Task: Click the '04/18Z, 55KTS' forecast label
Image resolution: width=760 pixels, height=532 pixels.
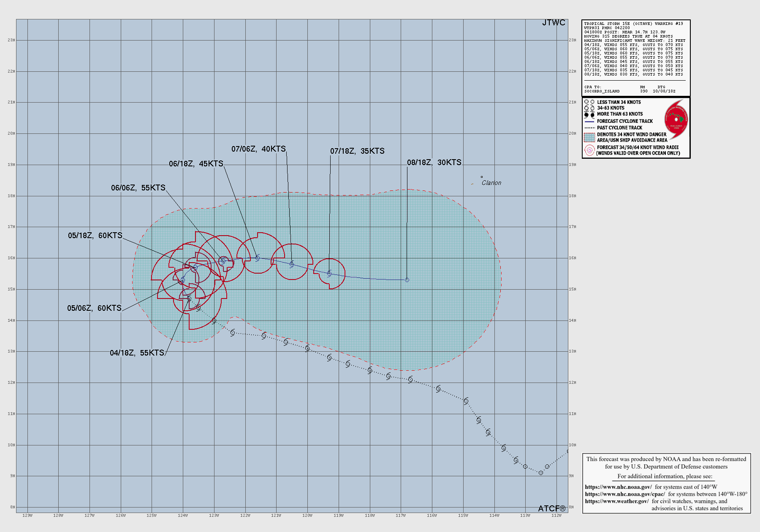Action: tap(137, 353)
